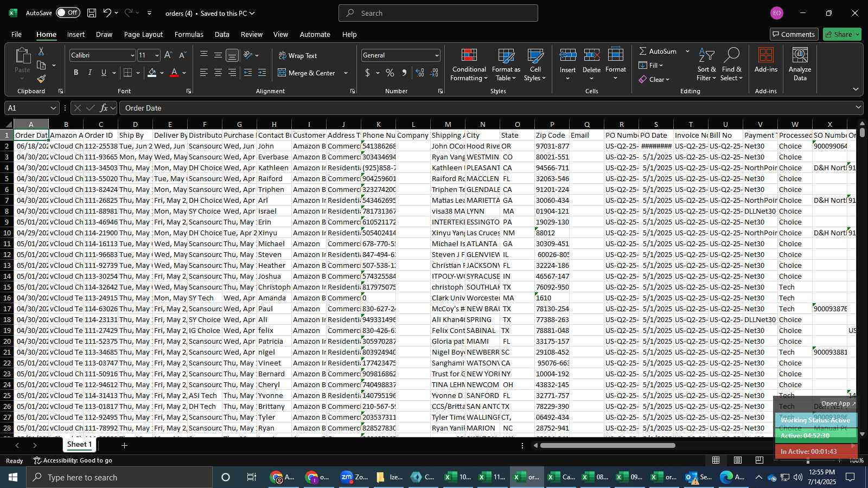This screenshot has width=868, height=488.
Task: Switch to the Data tab
Action: (222, 34)
